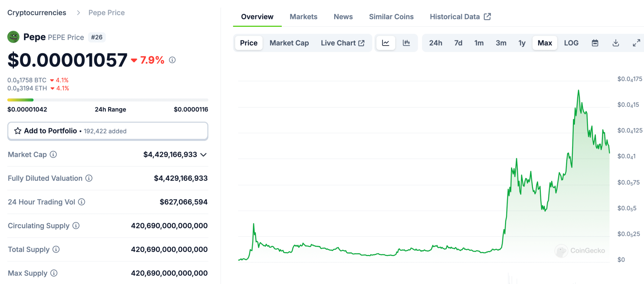The image size is (644, 284).
Task: Show Max Supply info icon
Action: point(54,273)
